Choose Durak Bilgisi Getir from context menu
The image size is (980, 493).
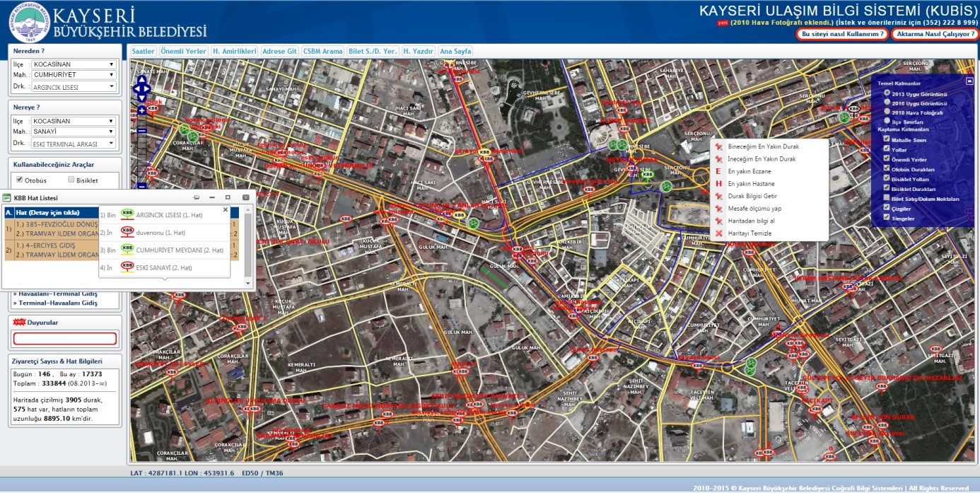click(x=752, y=196)
